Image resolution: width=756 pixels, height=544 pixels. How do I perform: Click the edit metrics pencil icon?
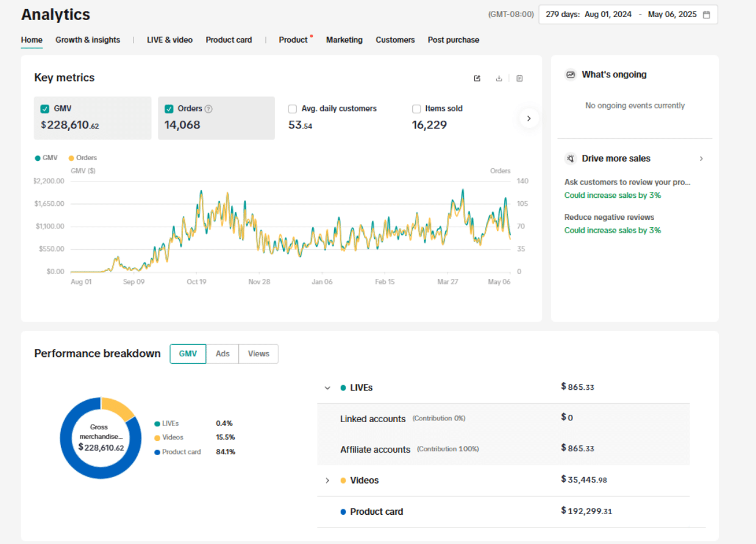[477, 78]
